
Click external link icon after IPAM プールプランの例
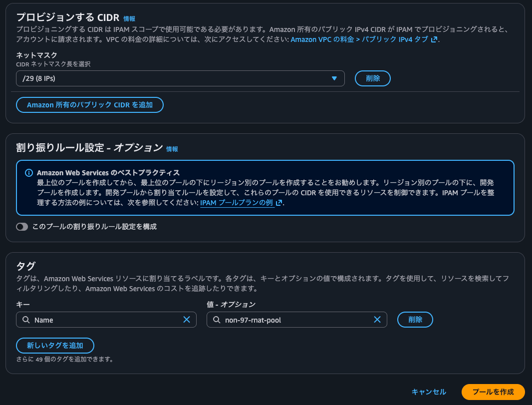[x=278, y=203]
